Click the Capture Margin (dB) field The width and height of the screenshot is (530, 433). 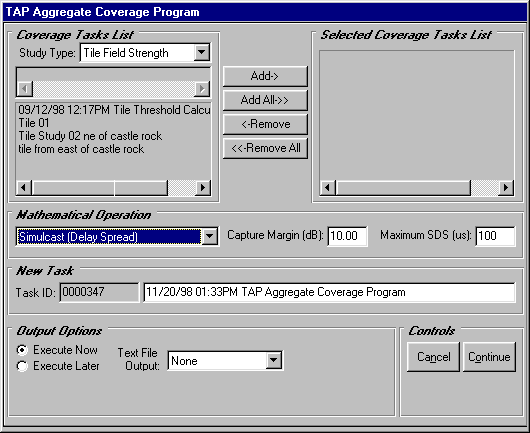click(x=347, y=236)
